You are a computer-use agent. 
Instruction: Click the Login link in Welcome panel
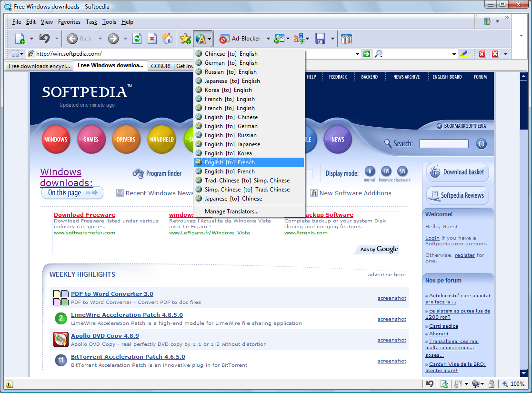[432, 238]
